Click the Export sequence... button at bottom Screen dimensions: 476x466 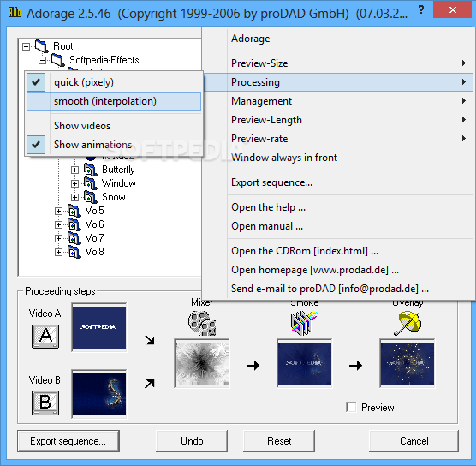(x=68, y=441)
